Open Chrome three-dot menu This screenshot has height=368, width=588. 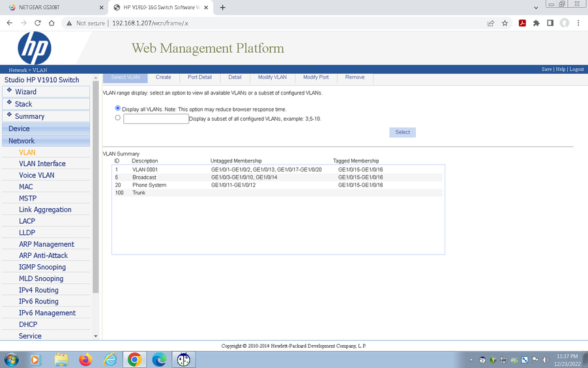click(x=578, y=23)
